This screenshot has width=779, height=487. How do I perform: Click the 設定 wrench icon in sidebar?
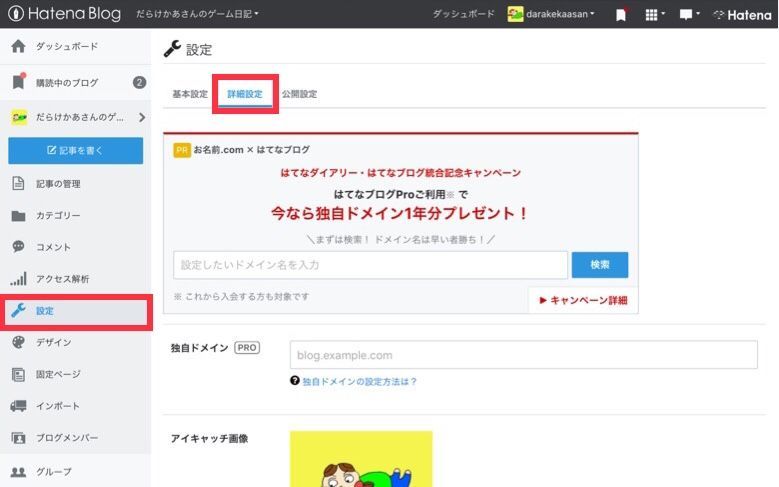18,311
